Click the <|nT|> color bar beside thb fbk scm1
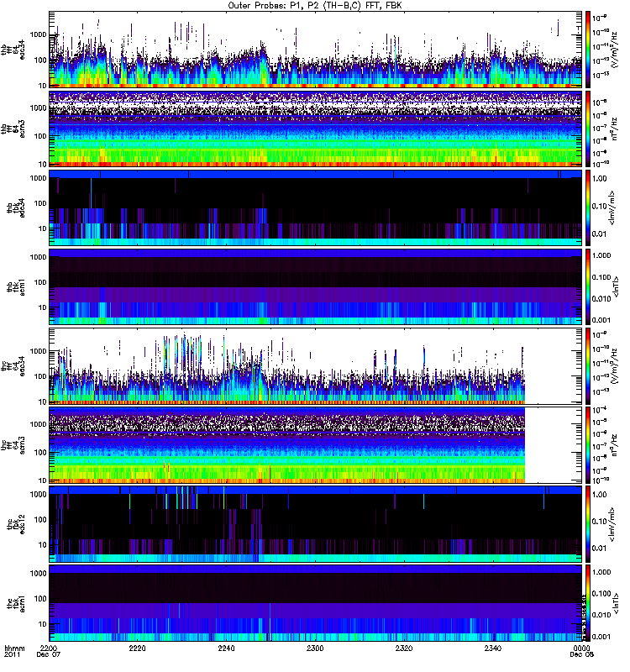The height and width of the screenshot is (672, 630). [x=588, y=286]
